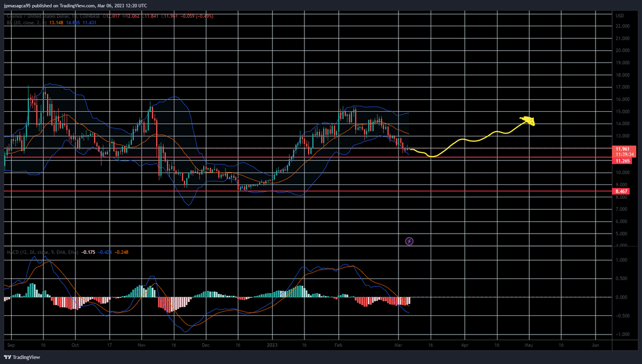Viewport: 642px width, 364px height.
Task: Click the '2023' label on time axis
Action: [272, 346]
